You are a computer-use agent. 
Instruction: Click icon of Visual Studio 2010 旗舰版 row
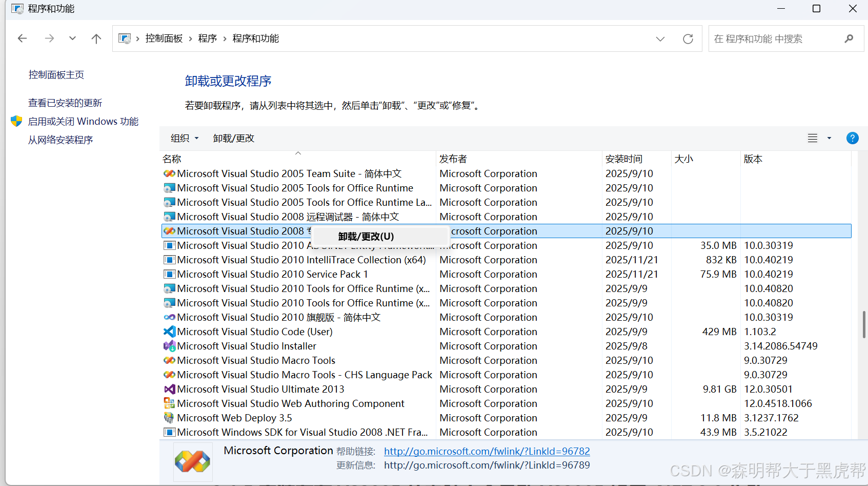(169, 317)
